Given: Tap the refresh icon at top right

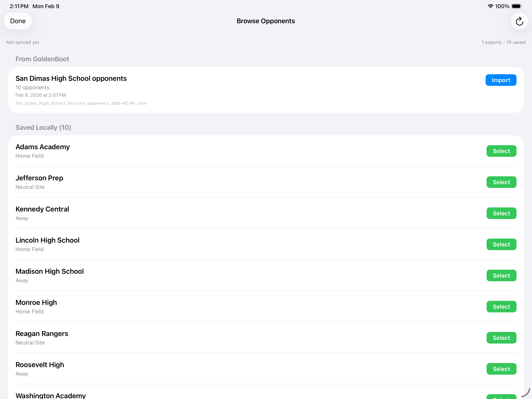Looking at the screenshot, I should coord(519,21).
